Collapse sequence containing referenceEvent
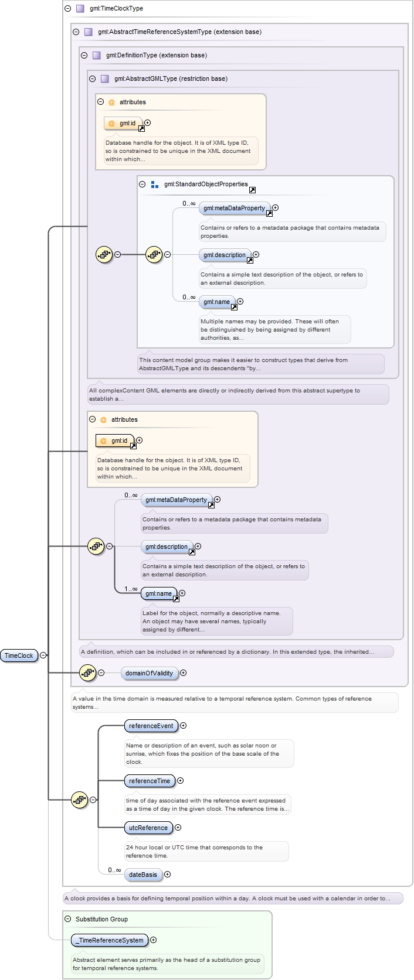The height and width of the screenshot is (980, 414). [x=93, y=800]
